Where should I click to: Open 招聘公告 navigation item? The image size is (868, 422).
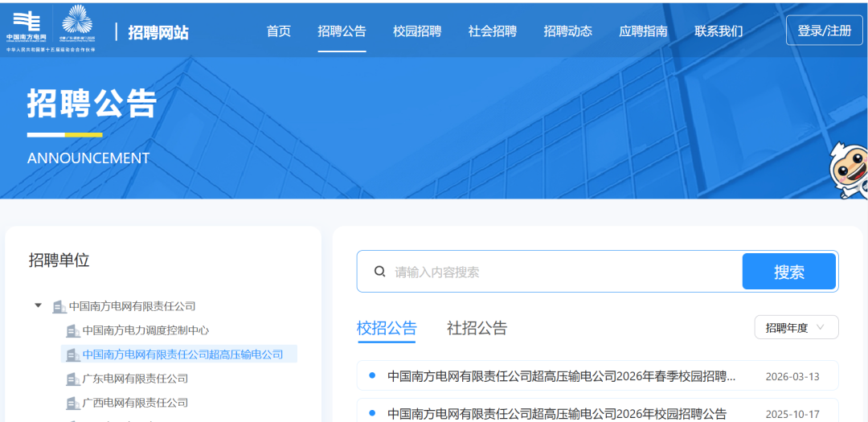coord(342,31)
